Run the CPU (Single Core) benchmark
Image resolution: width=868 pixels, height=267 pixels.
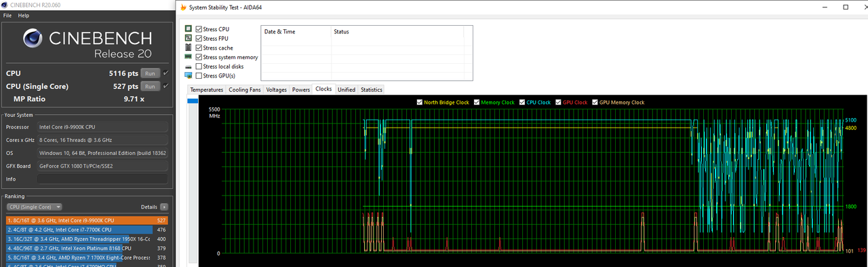(151, 86)
